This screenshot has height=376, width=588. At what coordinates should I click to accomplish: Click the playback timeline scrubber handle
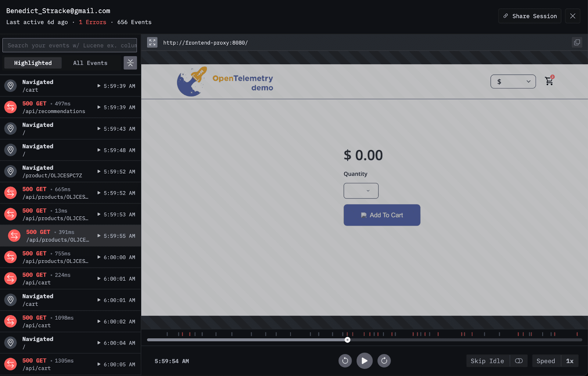(x=347, y=340)
